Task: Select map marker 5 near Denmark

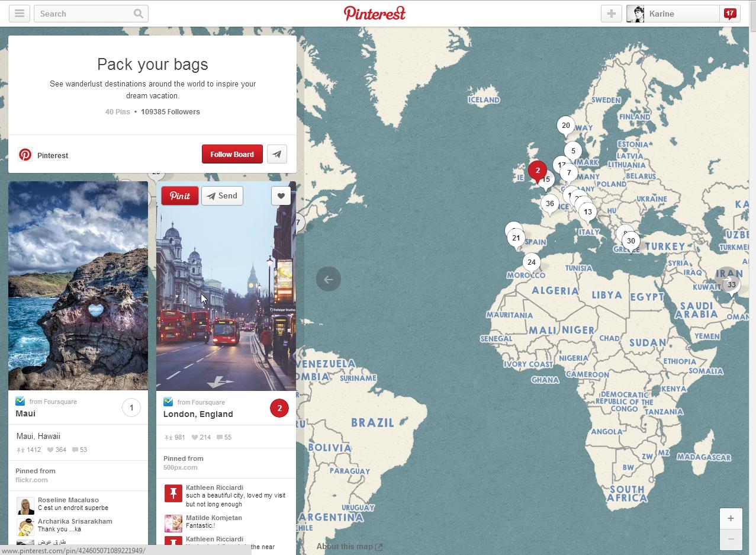Action: click(x=573, y=150)
